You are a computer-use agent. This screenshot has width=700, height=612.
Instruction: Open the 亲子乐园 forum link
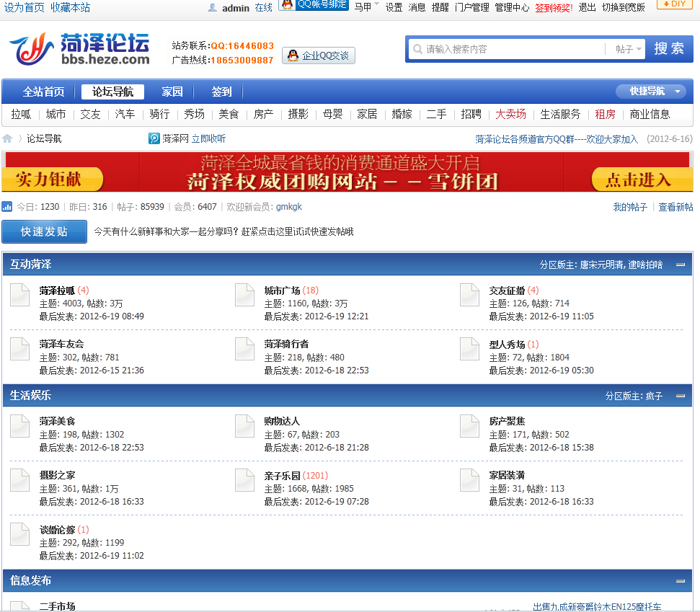click(x=282, y=476)
